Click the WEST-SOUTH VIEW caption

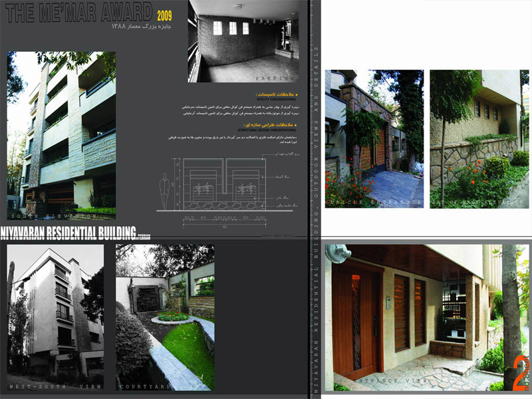[x=55, y=386]
